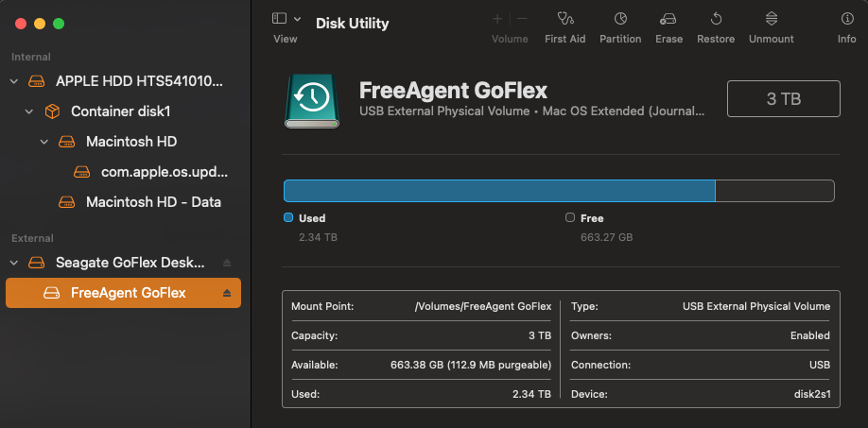
Task: Click the green zoom window button
Action: (x=59, y=24)
